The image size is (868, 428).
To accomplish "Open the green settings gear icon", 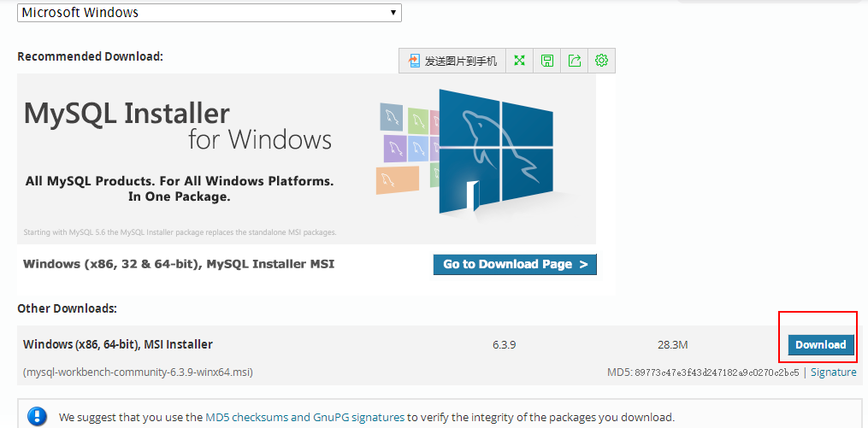I will coord(602,61).
